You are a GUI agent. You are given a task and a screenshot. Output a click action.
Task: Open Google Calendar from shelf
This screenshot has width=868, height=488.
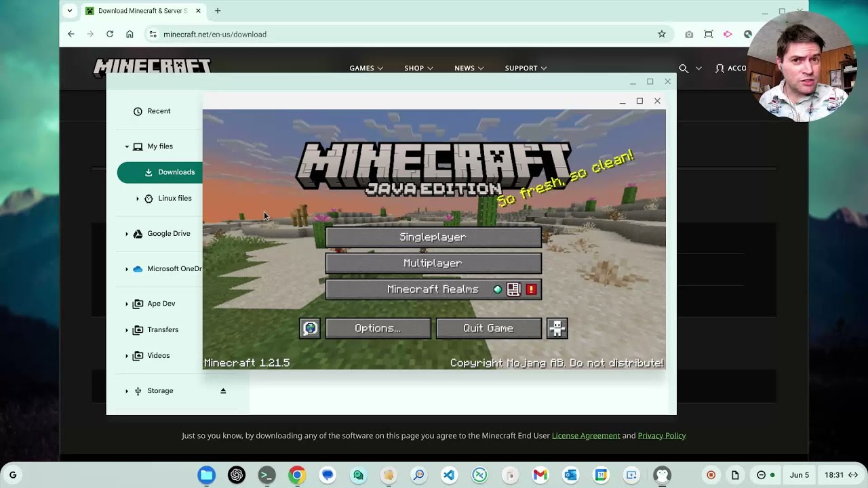(601, 475)
